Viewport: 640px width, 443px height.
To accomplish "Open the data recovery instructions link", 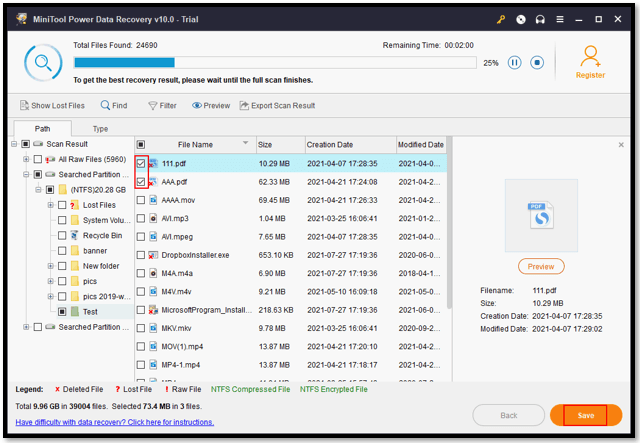I will click(115, 422).
